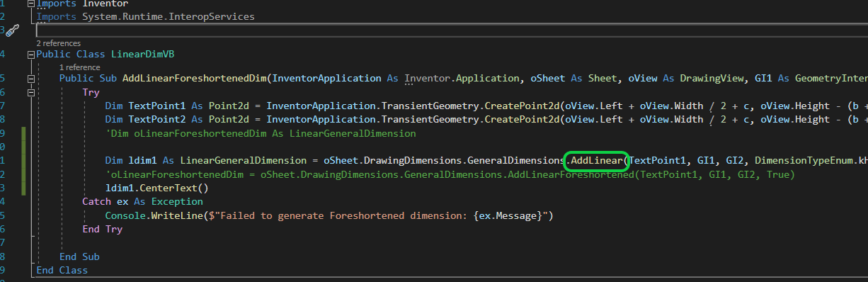This screenshot has height=282, width=868.
Task: Collapse the AddLinearForeshortenedDim sub block
Action: (30, 78)
